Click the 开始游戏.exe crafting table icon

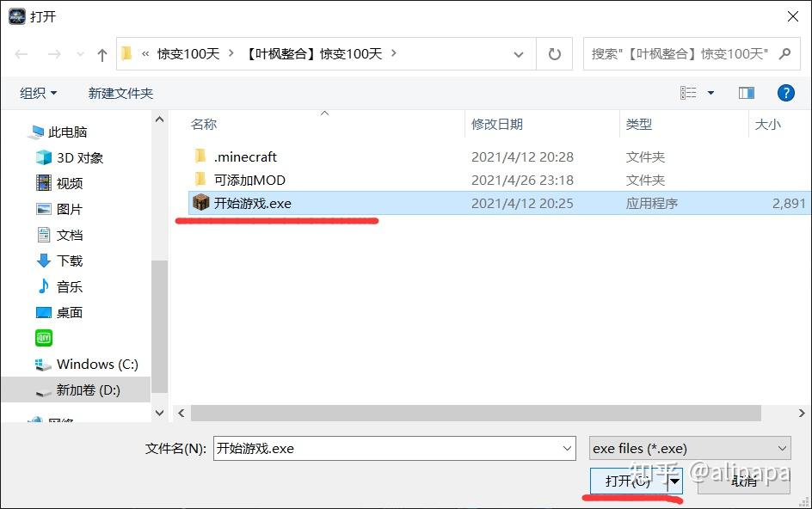(x=200, y=202)
